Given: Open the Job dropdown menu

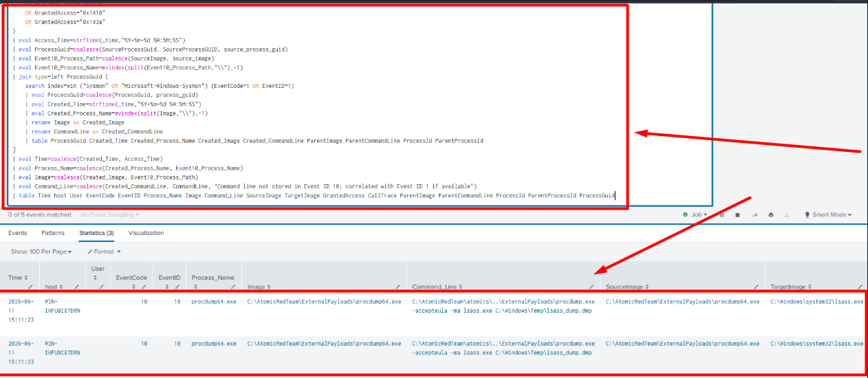Looking at the screenshot, I should (695, 215).
